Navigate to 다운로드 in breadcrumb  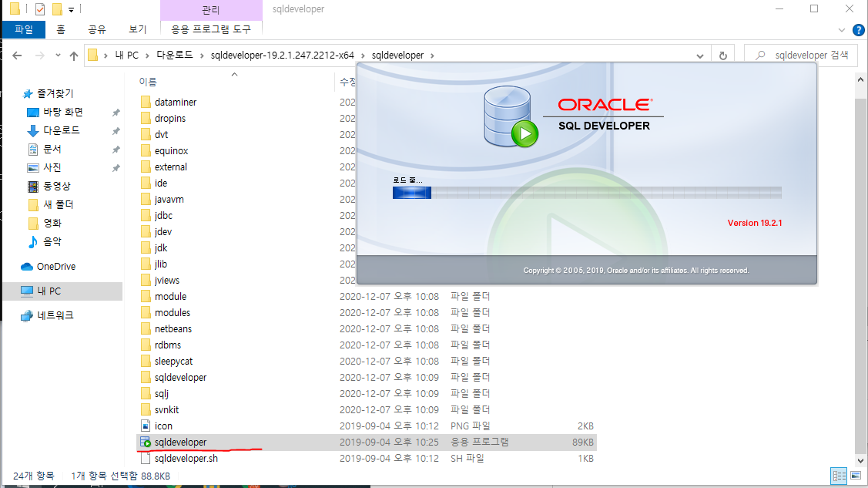(174, 55)
